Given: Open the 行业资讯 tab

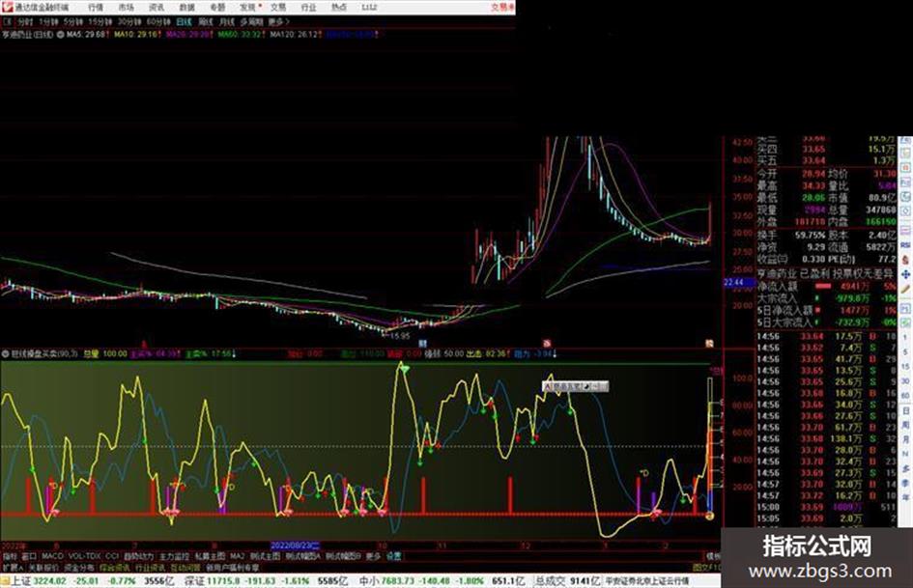Looking at the screenshot, I should tap(150, 567).
